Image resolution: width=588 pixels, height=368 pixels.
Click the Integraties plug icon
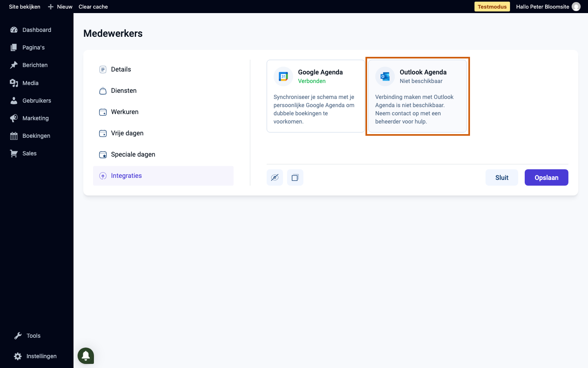(x=103, y=176)
